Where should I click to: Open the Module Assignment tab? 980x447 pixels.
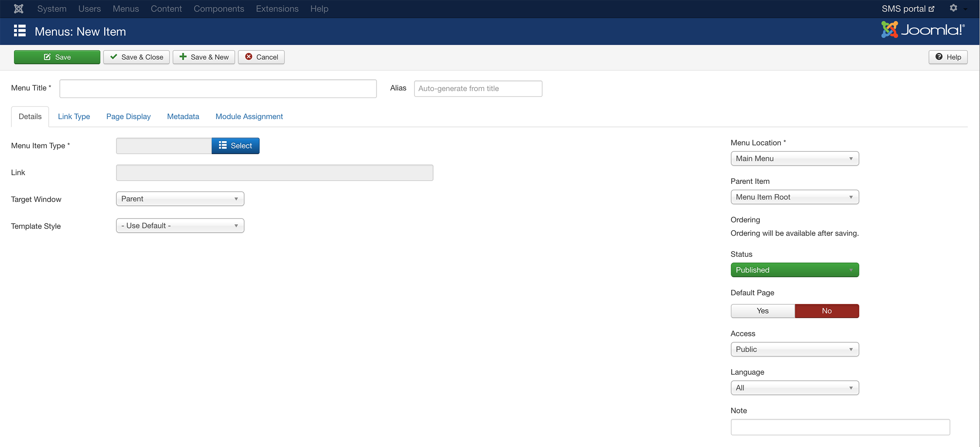[x=249, y=116]
